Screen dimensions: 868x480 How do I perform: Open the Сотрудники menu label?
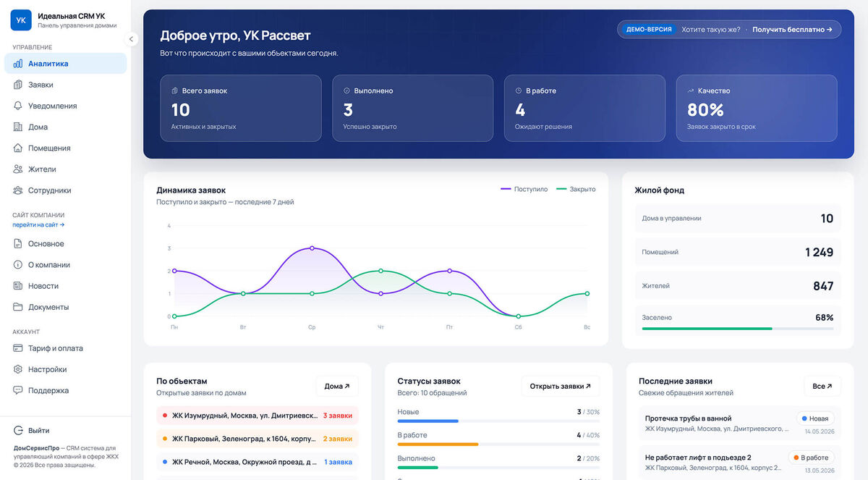pos(50,190)
